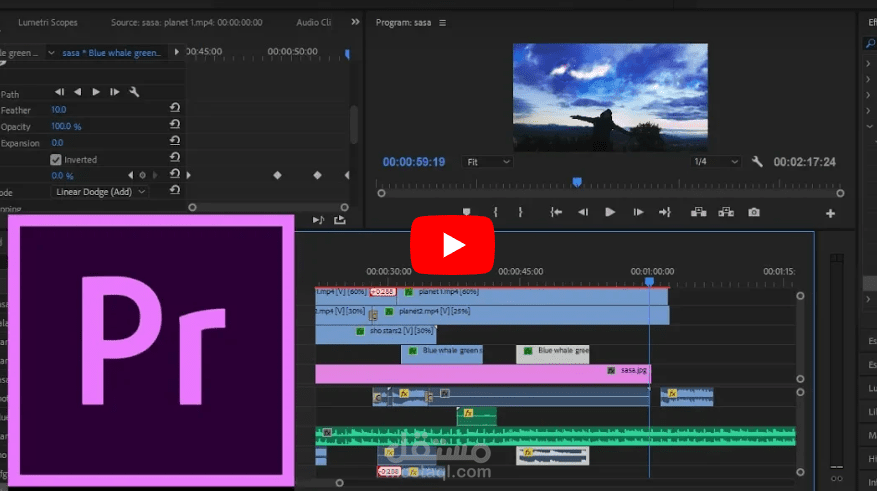This screenshot has height=491, width=877.
Task: Open the Linear Dodge (Add) blend mode dropdown
Action: tap(99, 192)
